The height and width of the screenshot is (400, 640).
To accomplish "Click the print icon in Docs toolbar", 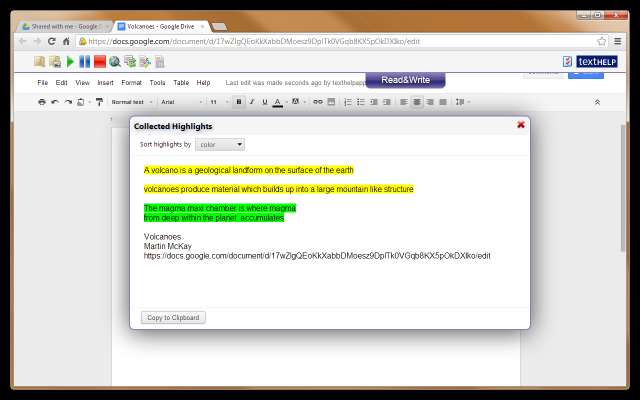I will coord(41,102).
